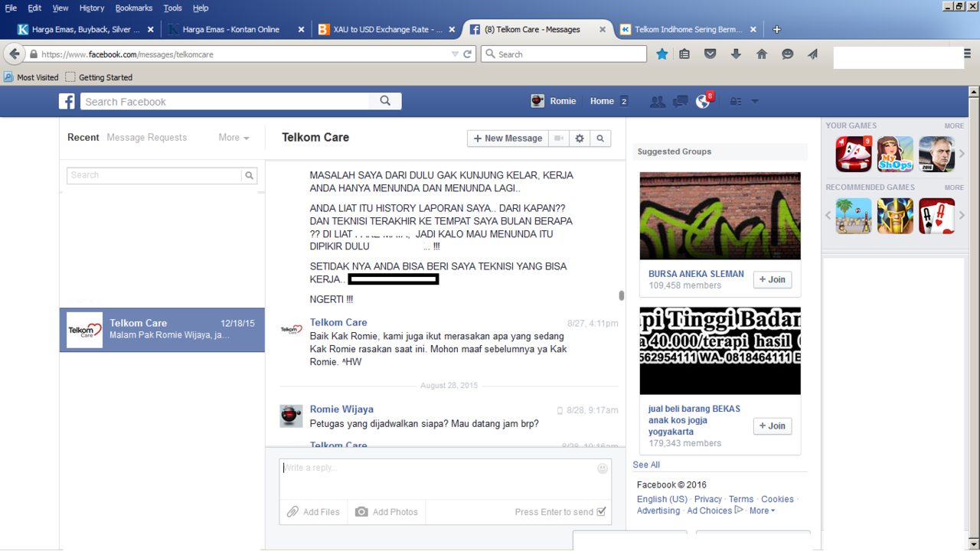
Task: Join jual beli barang BEKAS group
Action: (x=773, y=425)
